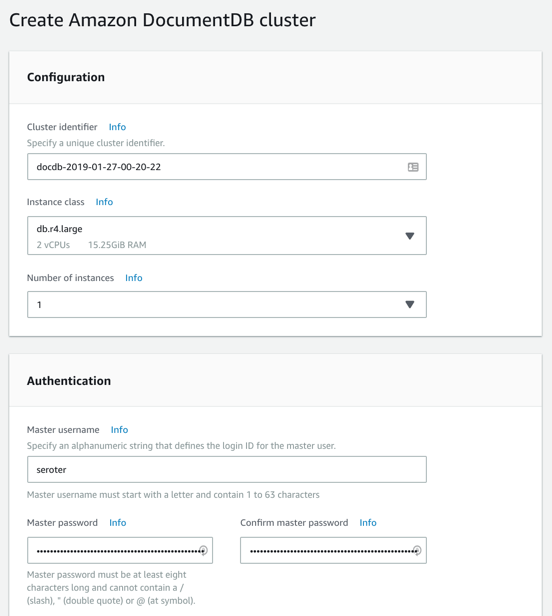Viewport: 552px width, 616px height.
Task: Open Info link next to Number of instances
Action: point(134,278)
